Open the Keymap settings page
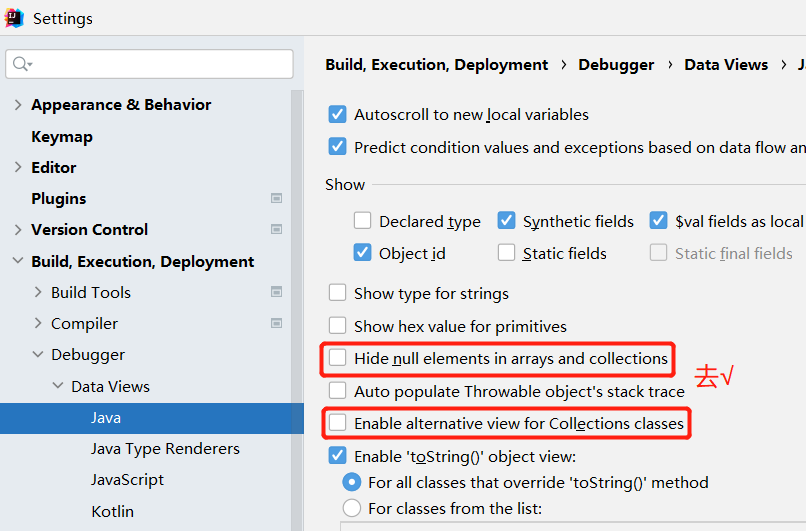 (62, 136)
